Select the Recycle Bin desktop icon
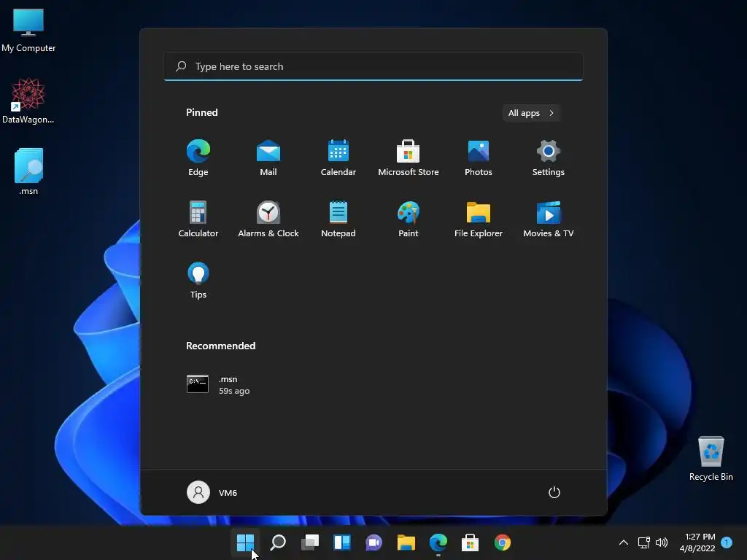Image resolution: width=747 pixels, height=560 pixels. coord(711,458)
